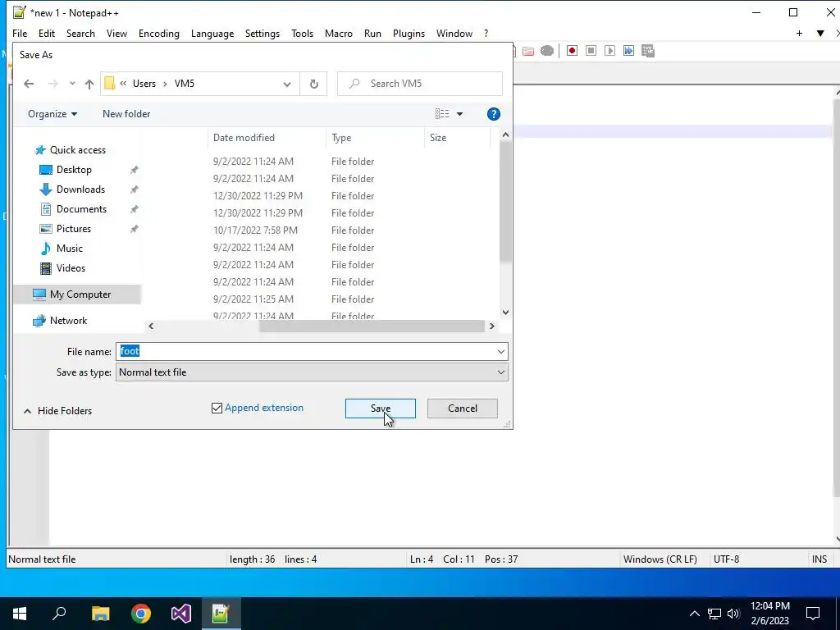Open the File menu in Notepad++

[x=20, y=33]
